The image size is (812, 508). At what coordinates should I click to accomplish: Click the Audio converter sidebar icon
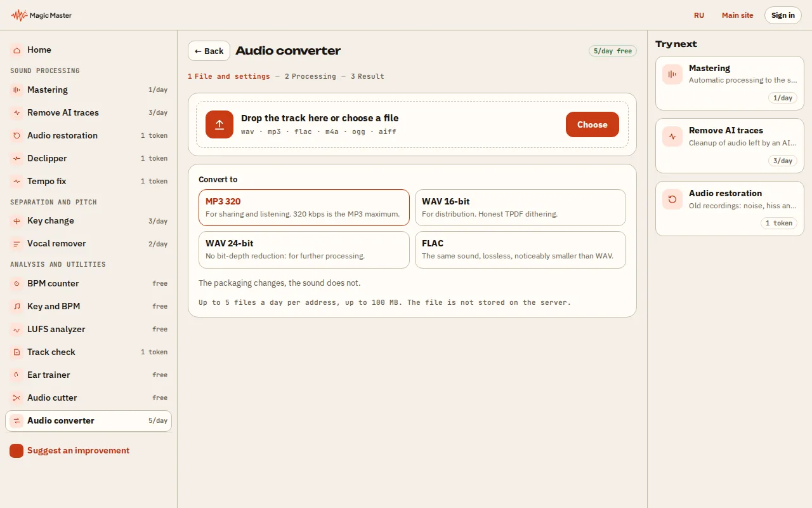coord(16,421)
